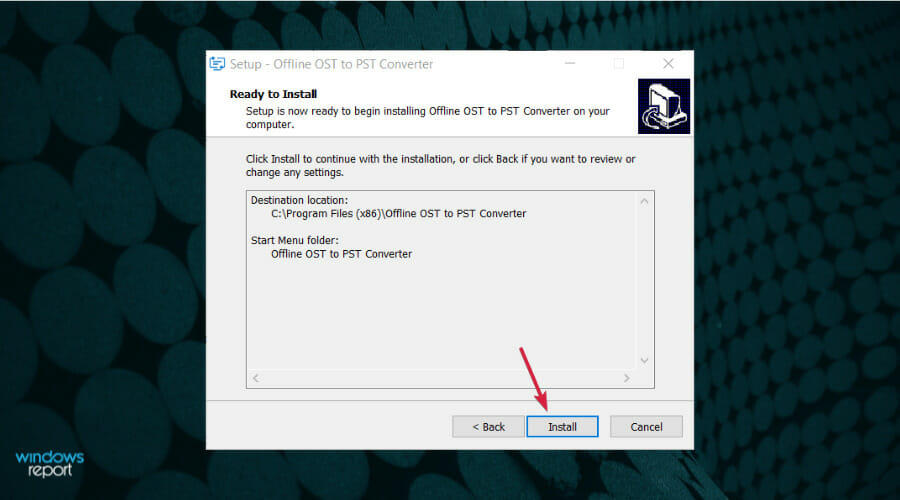Click the destination location path text

(398, 214)
